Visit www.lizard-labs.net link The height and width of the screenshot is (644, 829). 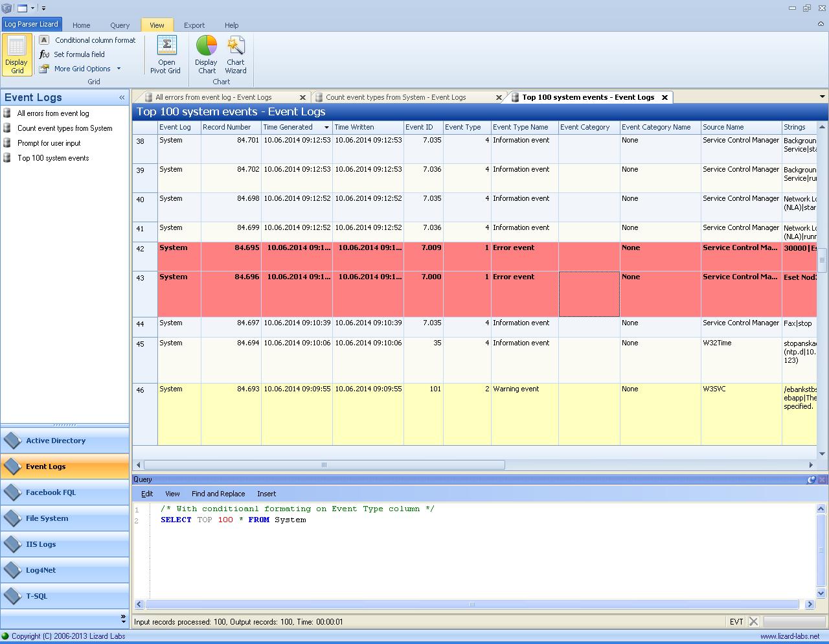(789, 636)
